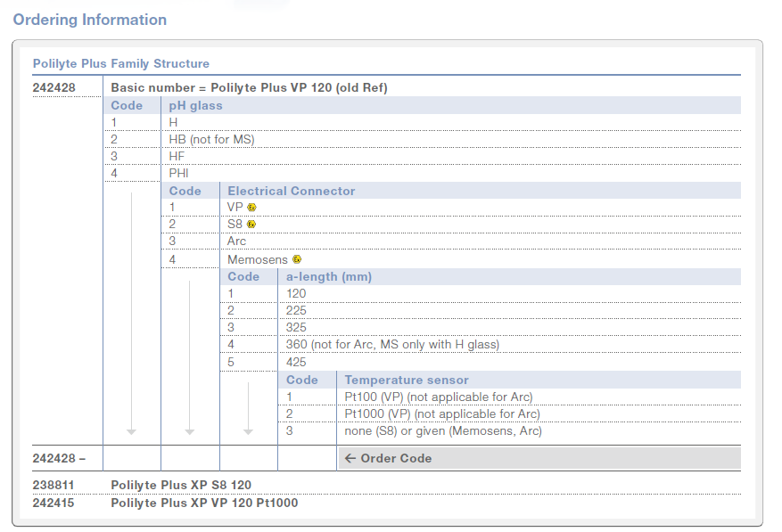Click part number 242415
This screenshot has width=782, height=532.
click(x=54, y=503)
